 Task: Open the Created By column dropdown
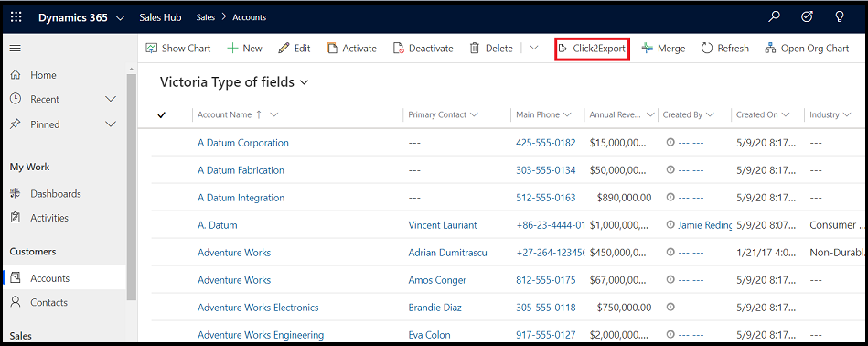point(710,114)
